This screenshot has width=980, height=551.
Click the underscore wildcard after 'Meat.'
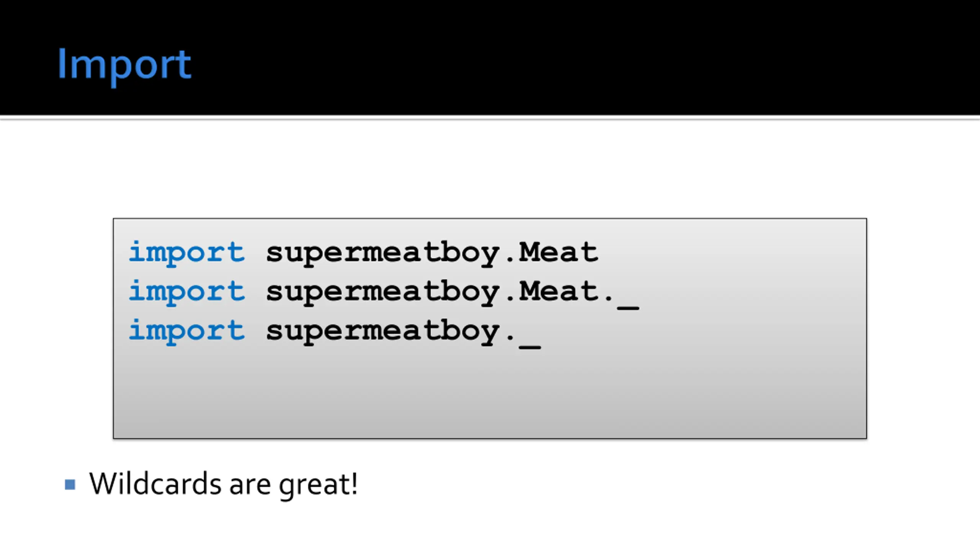[628, 307]
